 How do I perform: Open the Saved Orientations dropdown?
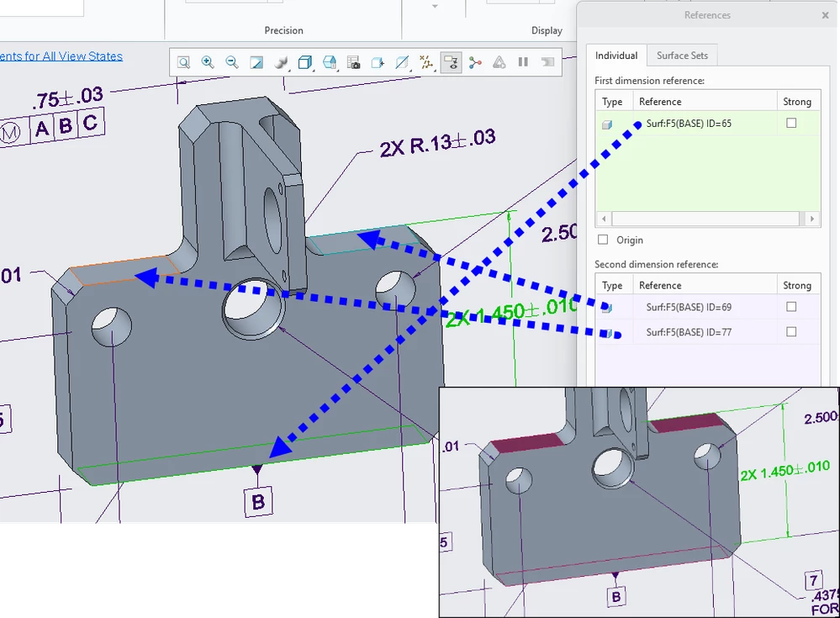tap(330, 63)
